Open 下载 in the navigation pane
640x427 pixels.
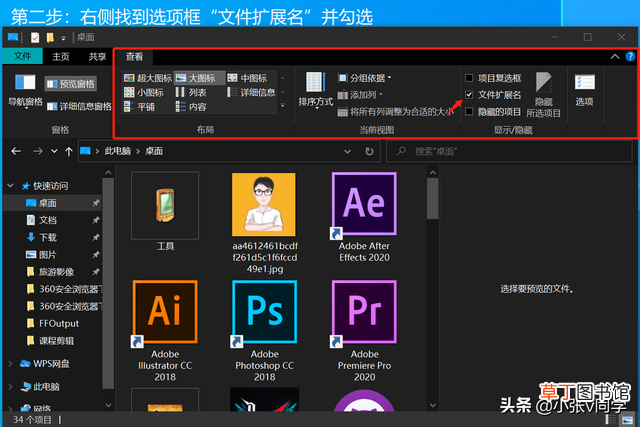pos(48,237)
